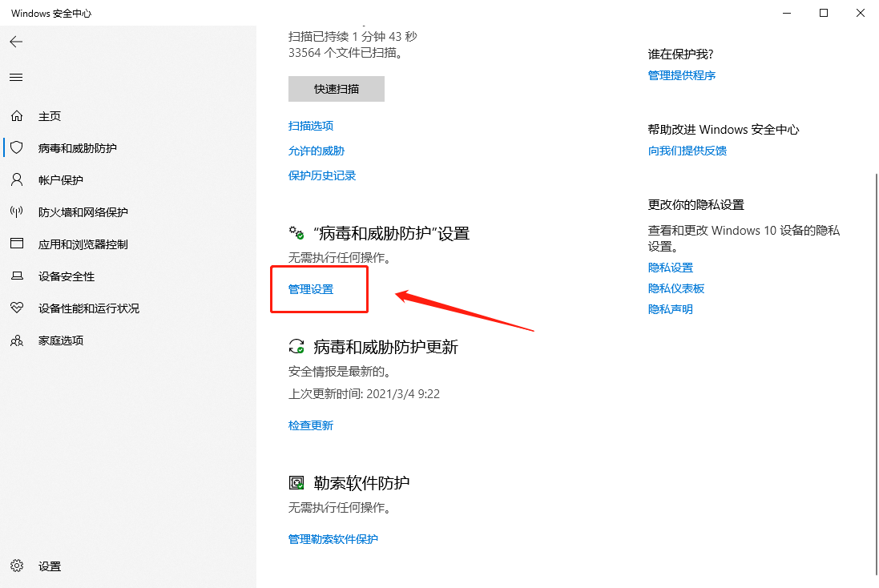Viewport: 879px width, 588px height.
Task: Click the 应用和浏览器控制 window icon
Action: click(17, 244)
